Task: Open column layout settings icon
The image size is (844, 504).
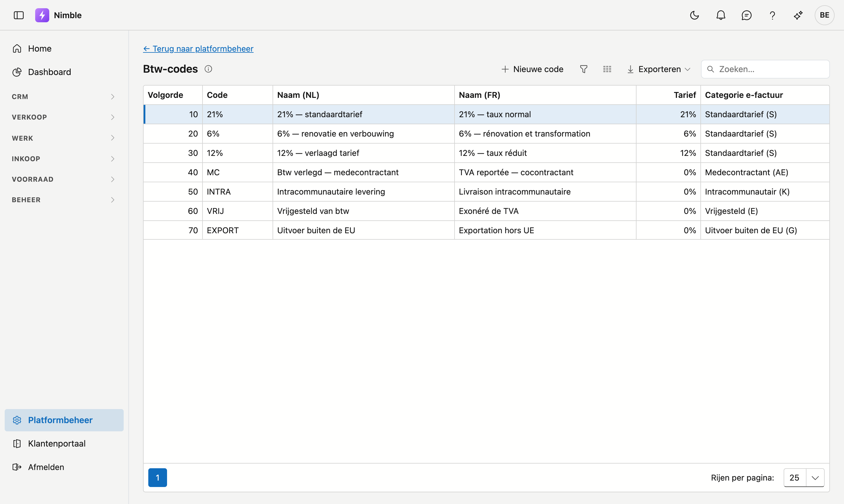Action: (607, 69)
